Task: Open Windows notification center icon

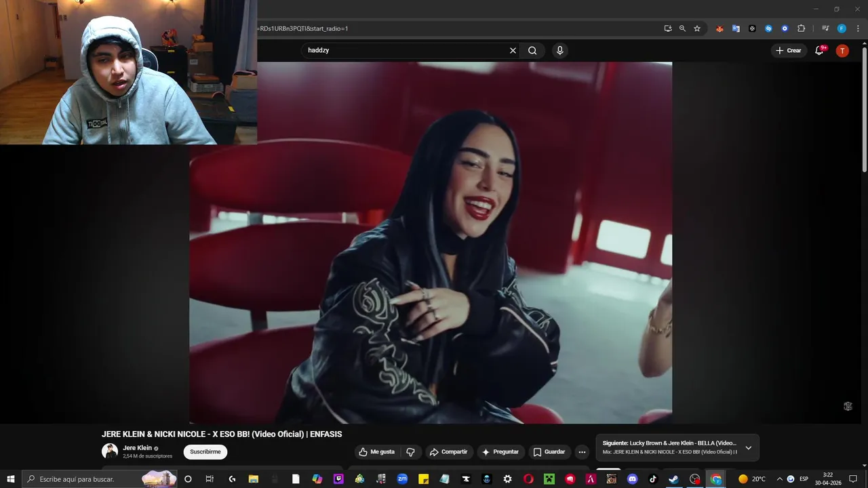Action: [x=853, y=479]
